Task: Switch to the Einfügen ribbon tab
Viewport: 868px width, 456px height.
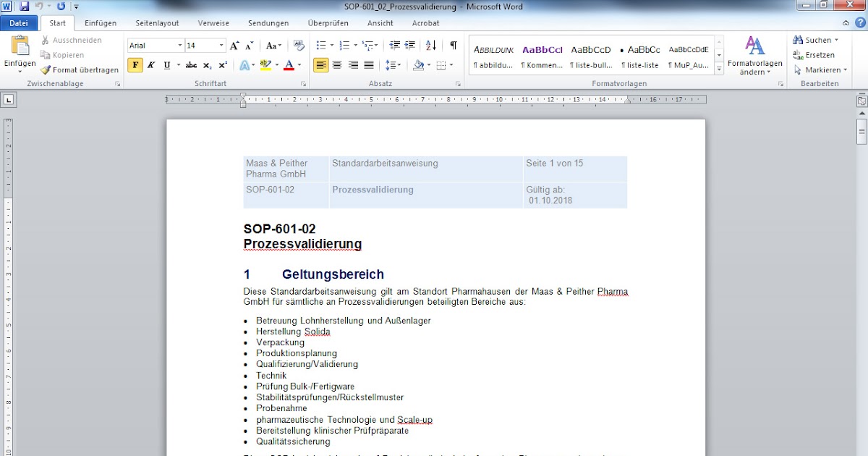Action: pos(101,23)
